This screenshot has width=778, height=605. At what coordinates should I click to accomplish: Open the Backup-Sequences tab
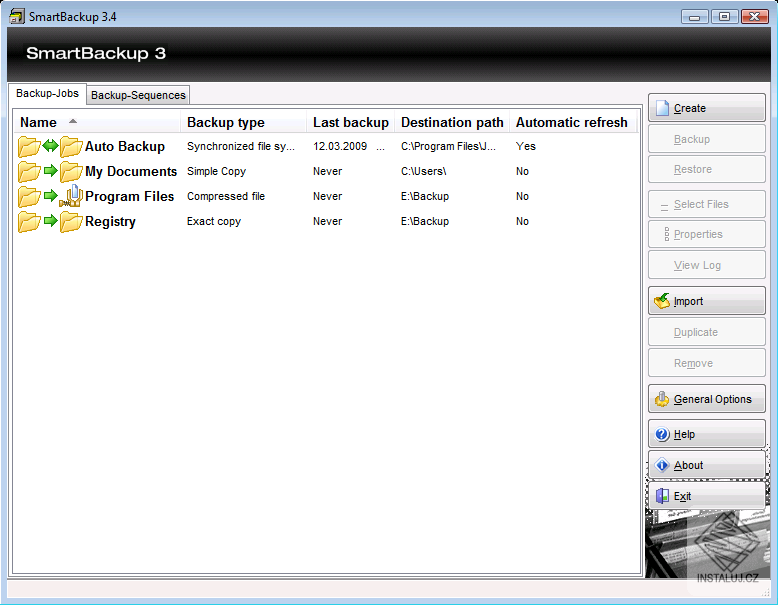tap(138, 95)
